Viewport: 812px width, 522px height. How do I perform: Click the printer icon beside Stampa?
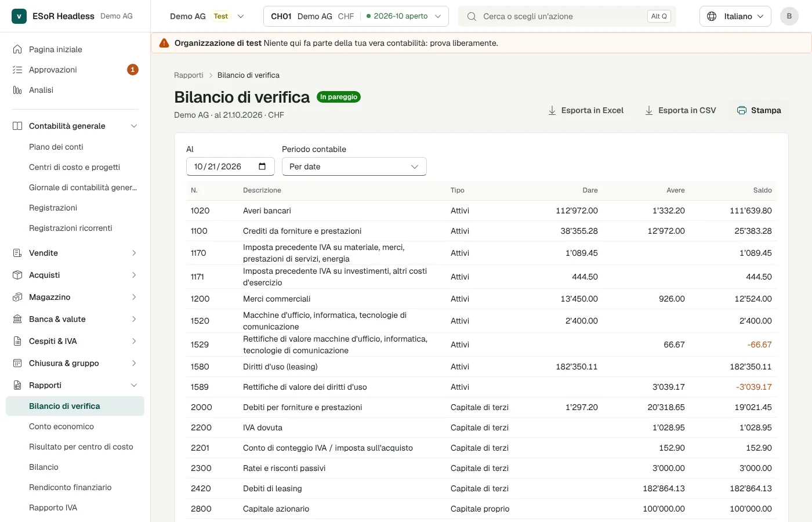pyautogui.click(x=742, y=110)
